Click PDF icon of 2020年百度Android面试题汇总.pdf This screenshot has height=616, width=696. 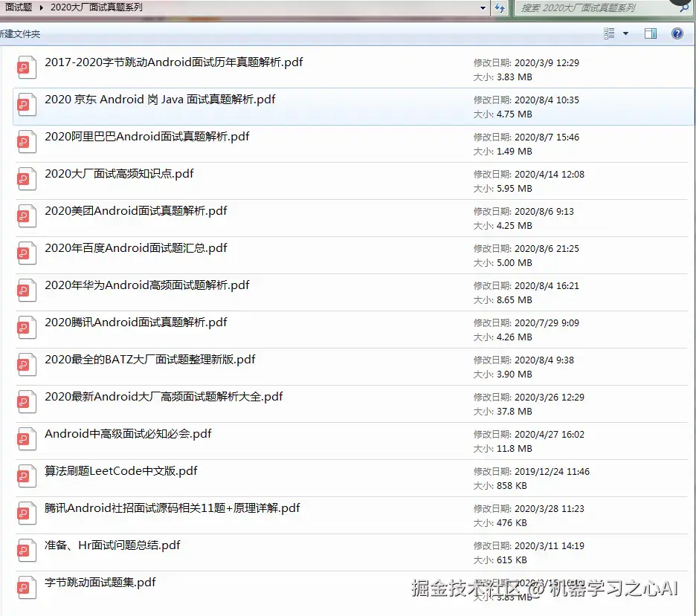(x=26, y=253)
